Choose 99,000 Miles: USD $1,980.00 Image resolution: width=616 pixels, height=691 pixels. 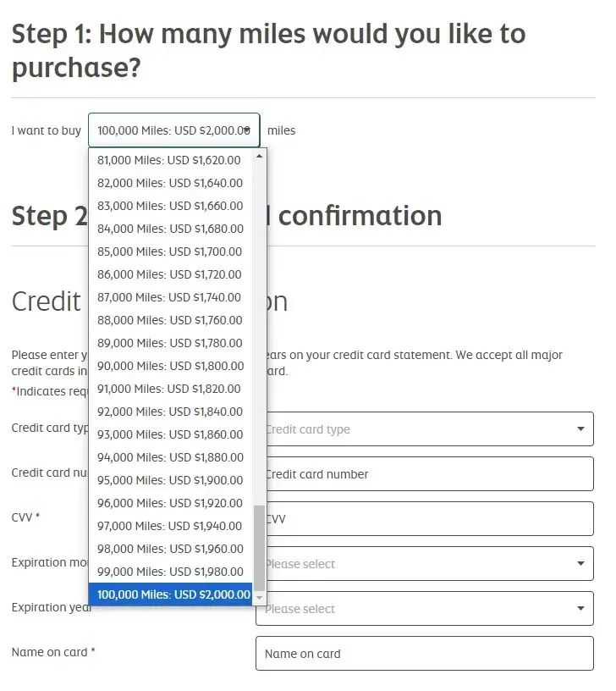point(169,572)
